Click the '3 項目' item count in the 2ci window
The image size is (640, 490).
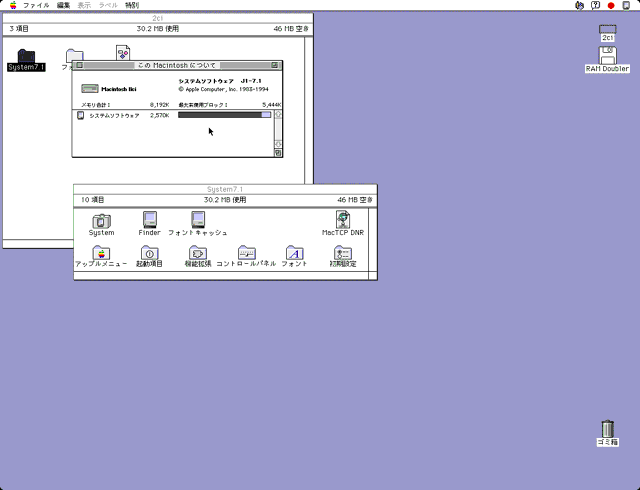[x=19, y=29]
